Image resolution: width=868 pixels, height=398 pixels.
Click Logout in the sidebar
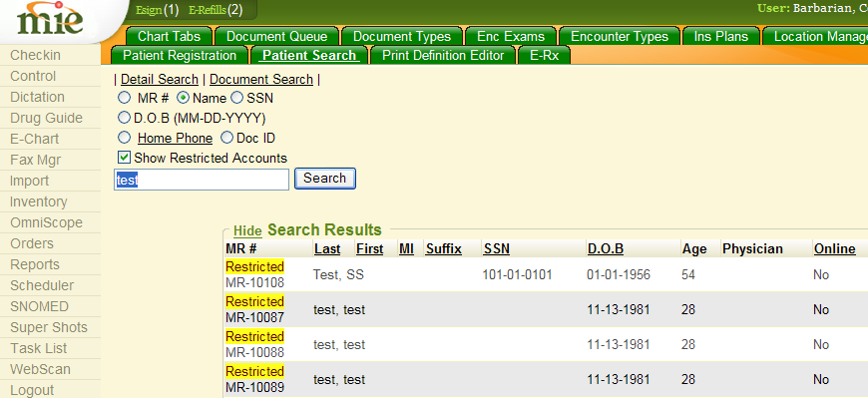click(x=50, y=390)
